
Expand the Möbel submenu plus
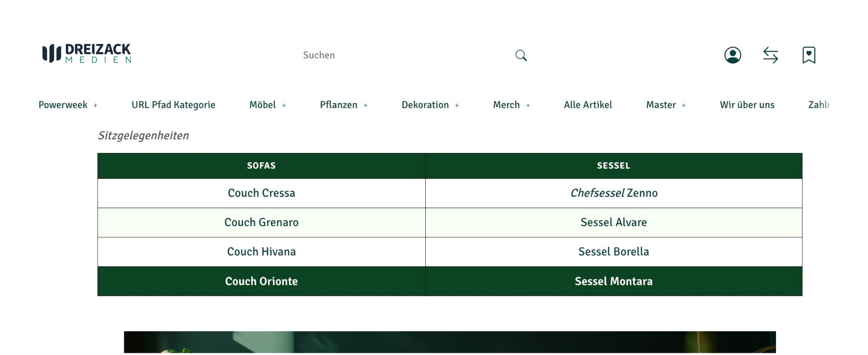pos(284,105)
